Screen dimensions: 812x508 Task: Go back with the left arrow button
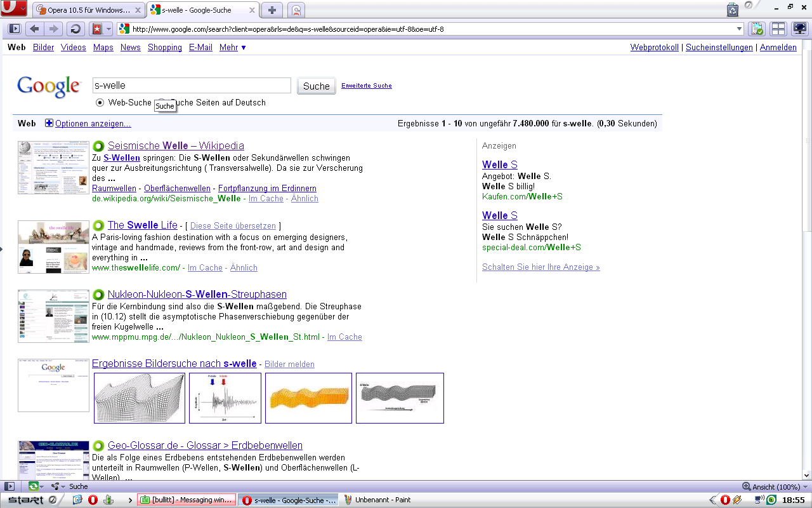tap(35, 29)
